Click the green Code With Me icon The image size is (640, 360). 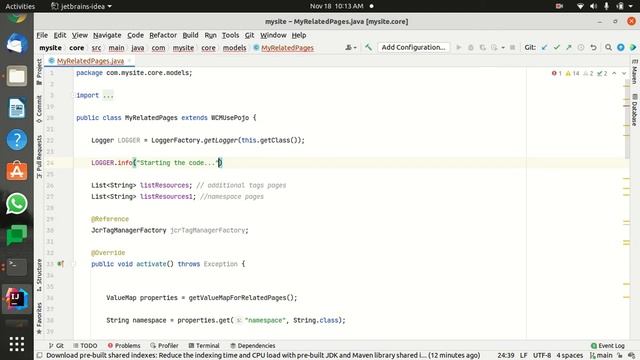tap(633, 47)
